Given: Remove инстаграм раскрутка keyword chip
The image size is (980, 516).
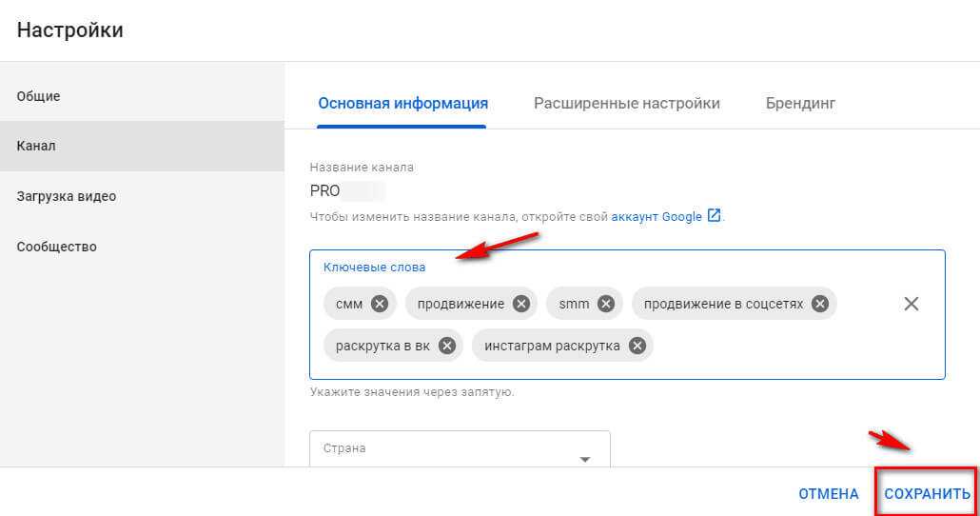Looking at the screenshot, I should (x=637, y=346).
